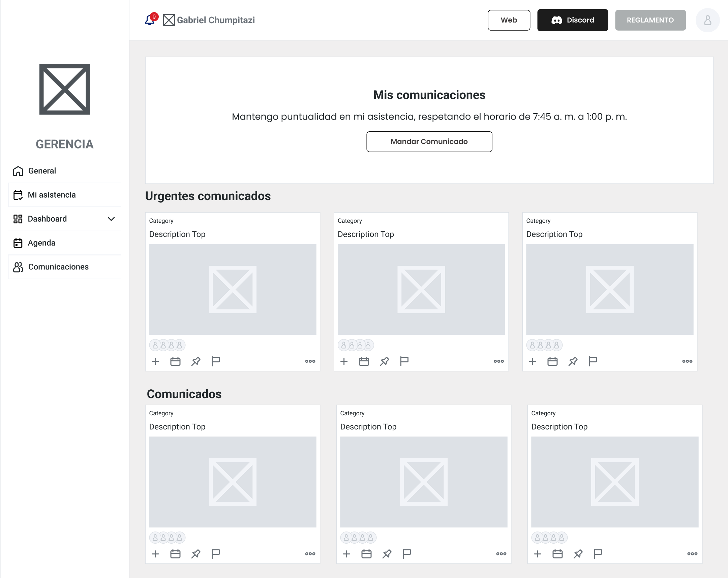Click plus icon on first urgent card
Image resolution: width=728 pixels, height=578 pixels.
point(155,361)
